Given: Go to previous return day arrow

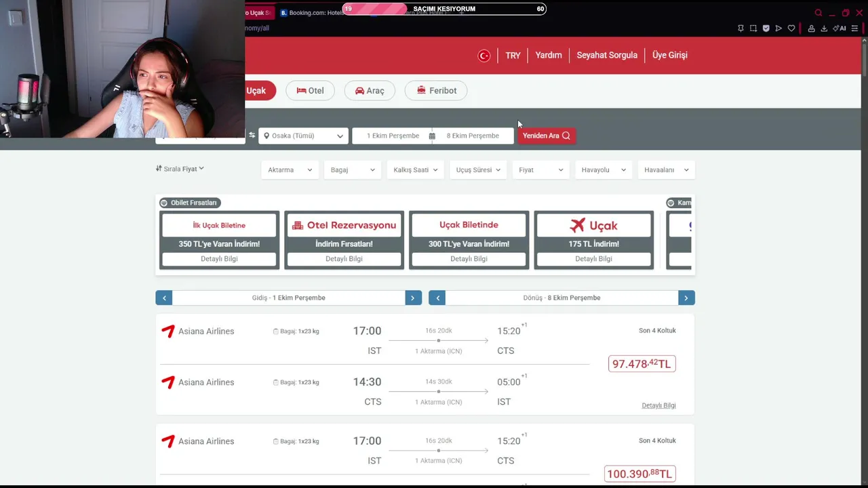Looking at the screenshot, I should [437, 298].
